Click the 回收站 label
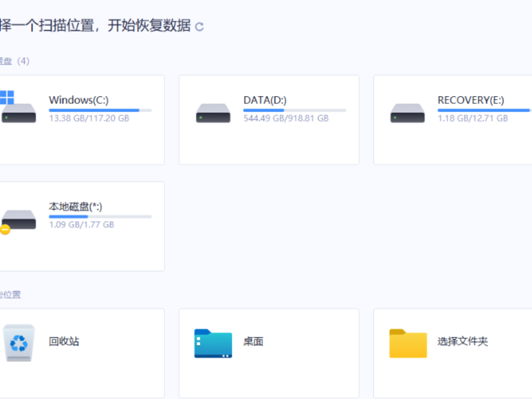The height and width of the screenshot is (399, 532). tap(64, 342)
